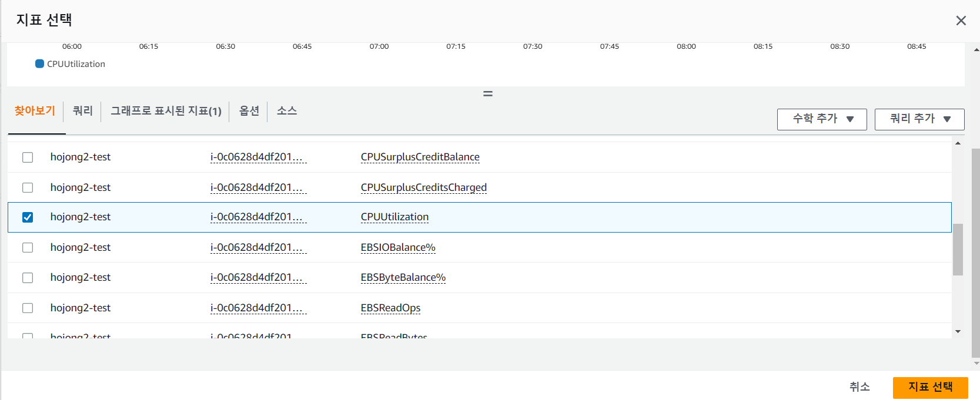Check the CPUSurplusCreditsCharged row checkbox

[x=28, y=187]
